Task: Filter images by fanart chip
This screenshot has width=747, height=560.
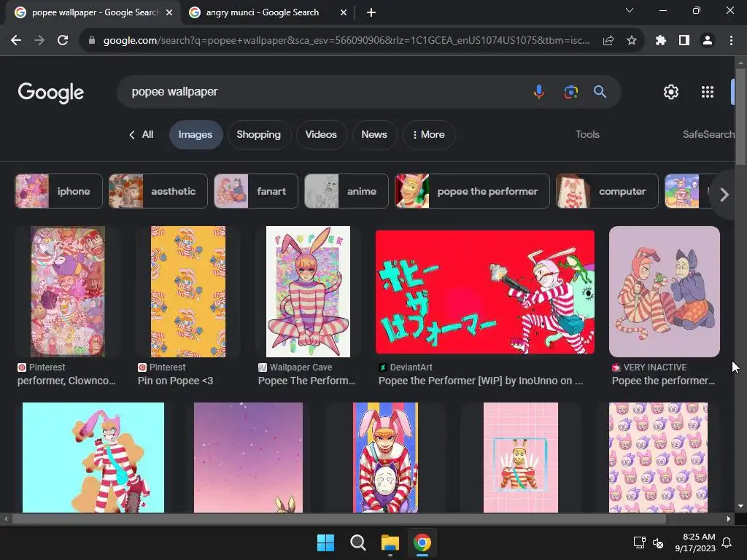Action: (x=256, y=192)
